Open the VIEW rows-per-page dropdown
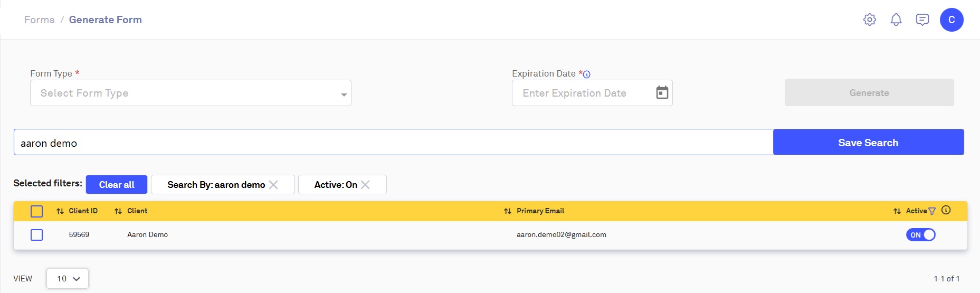Viewport: 980px width, 293px height. pos(68,279)
